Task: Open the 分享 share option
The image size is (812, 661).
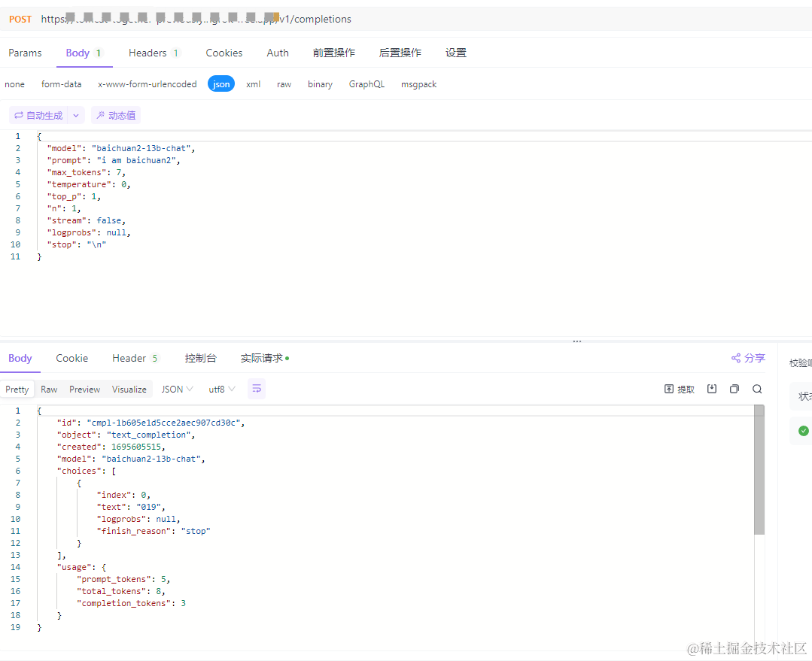Action: click(x=747, y=358)
